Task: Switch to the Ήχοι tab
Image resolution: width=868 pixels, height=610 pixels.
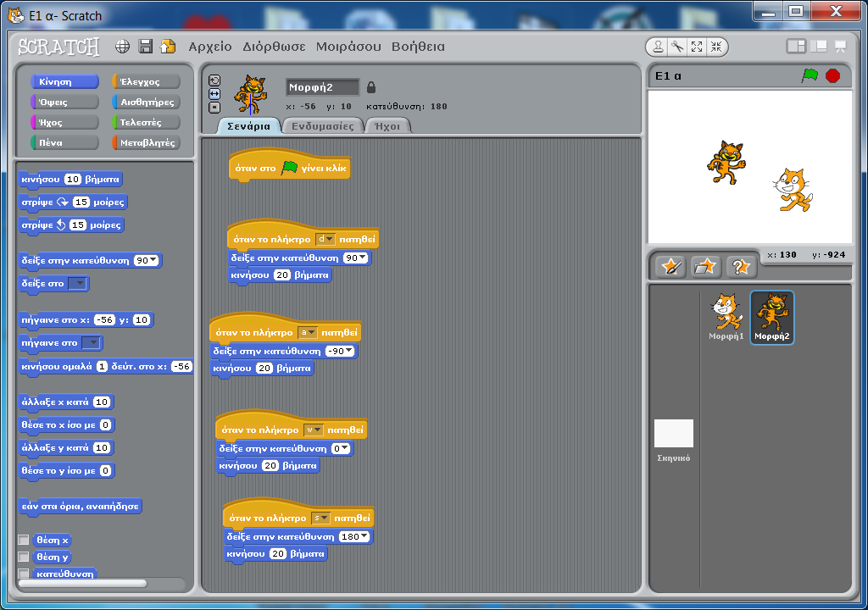Action: coord(387,126)
